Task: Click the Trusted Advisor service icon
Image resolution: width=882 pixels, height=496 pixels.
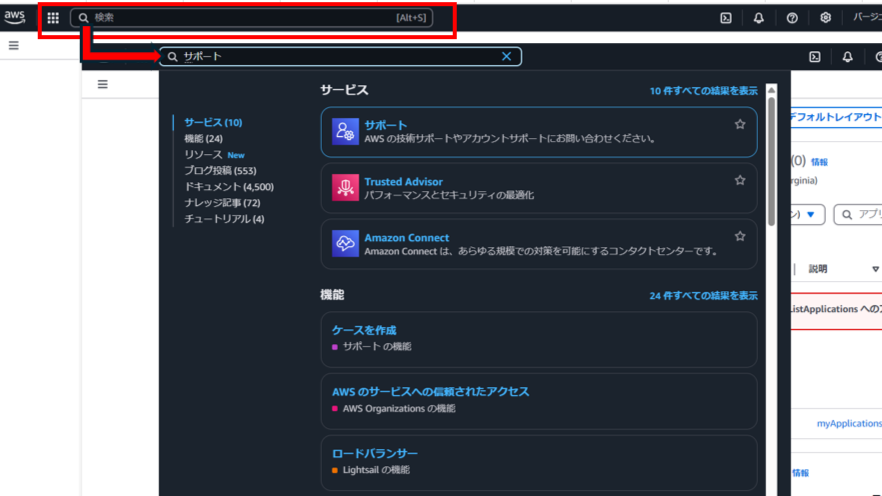Action: [x=345, y=187]
